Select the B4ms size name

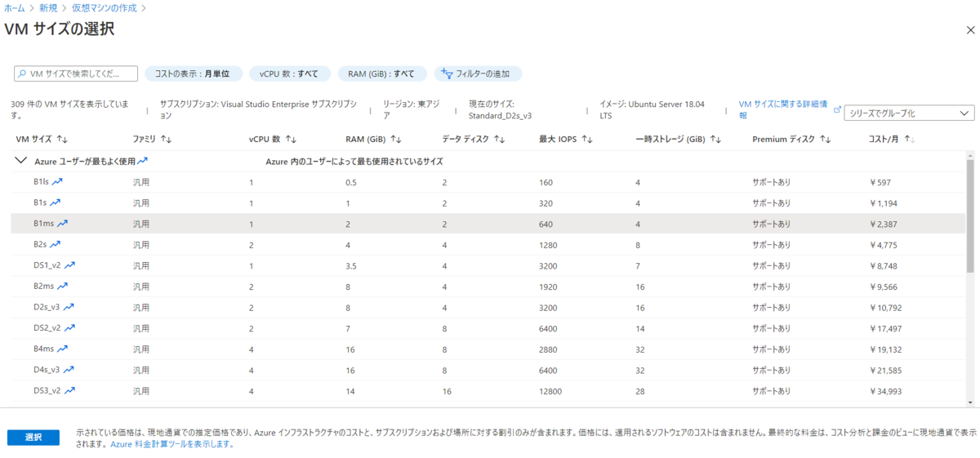44,349
